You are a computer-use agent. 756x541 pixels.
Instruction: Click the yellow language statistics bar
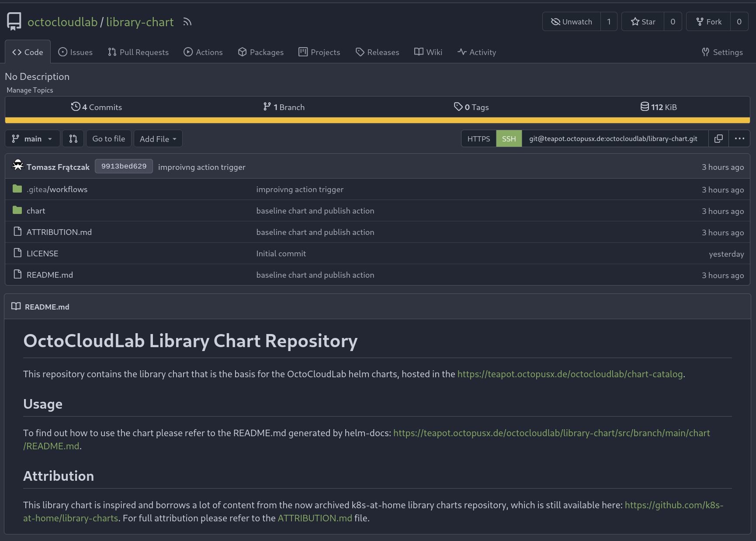(x=378, y=120)
